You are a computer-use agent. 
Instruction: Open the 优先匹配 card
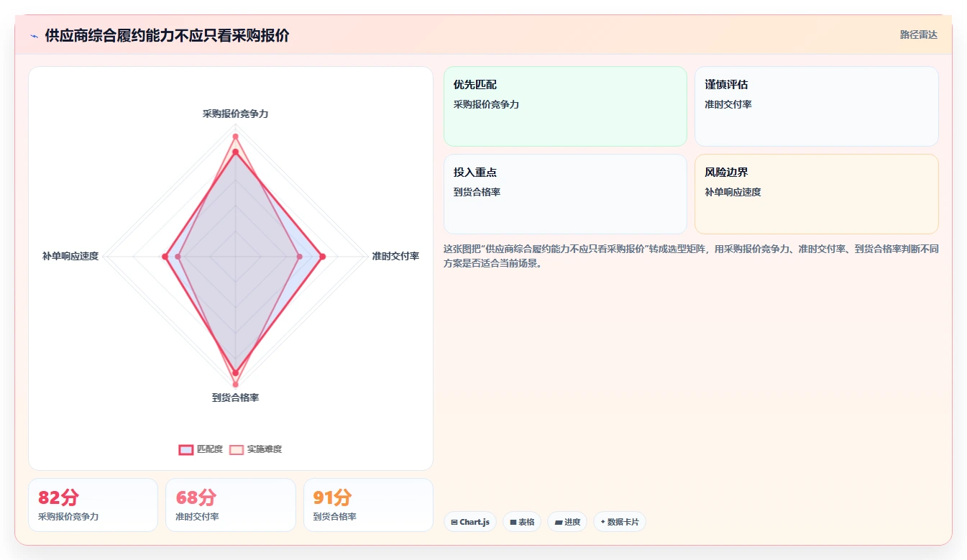pyautogui.click(x=565, y=106)
